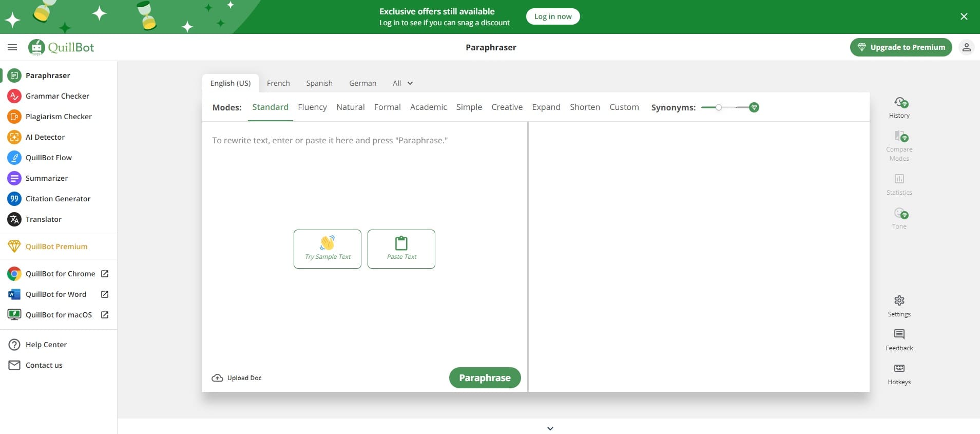The height and width of the screenshot is (434, 980).
Task: Select Standard mode
Action: [x=270, y=107]
